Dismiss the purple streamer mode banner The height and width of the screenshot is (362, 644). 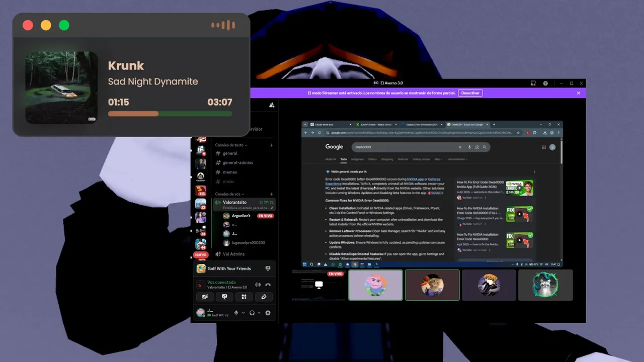tap(578, 93)
